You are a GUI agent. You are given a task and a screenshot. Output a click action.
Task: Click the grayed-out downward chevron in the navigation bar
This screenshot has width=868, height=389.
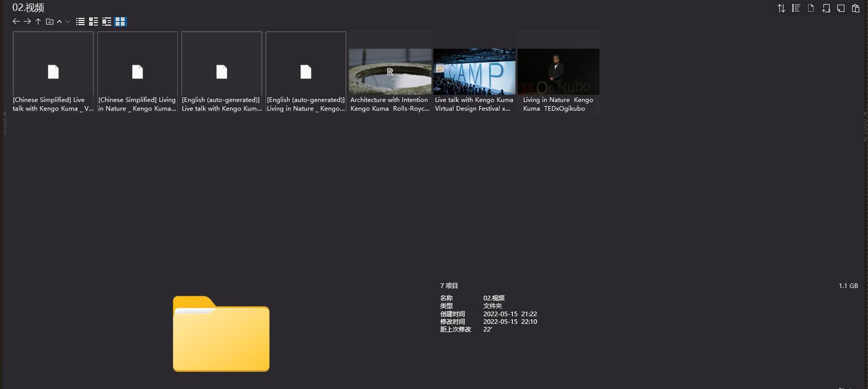(x=68, y=22)
